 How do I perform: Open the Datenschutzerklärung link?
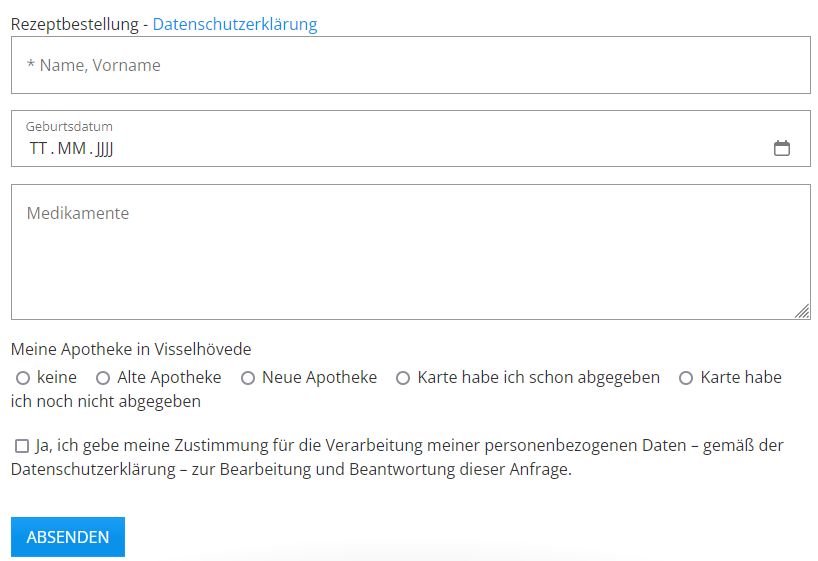click(x=235, y=24)
